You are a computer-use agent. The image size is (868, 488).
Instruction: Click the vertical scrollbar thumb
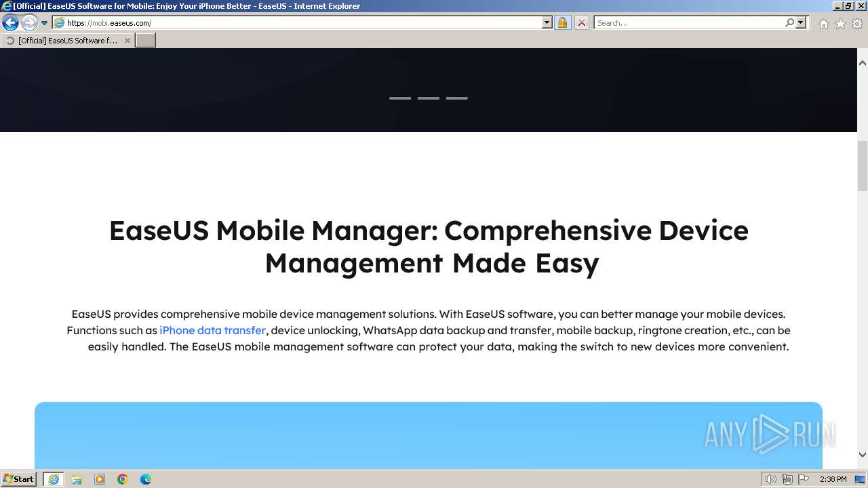coord(863,166)
